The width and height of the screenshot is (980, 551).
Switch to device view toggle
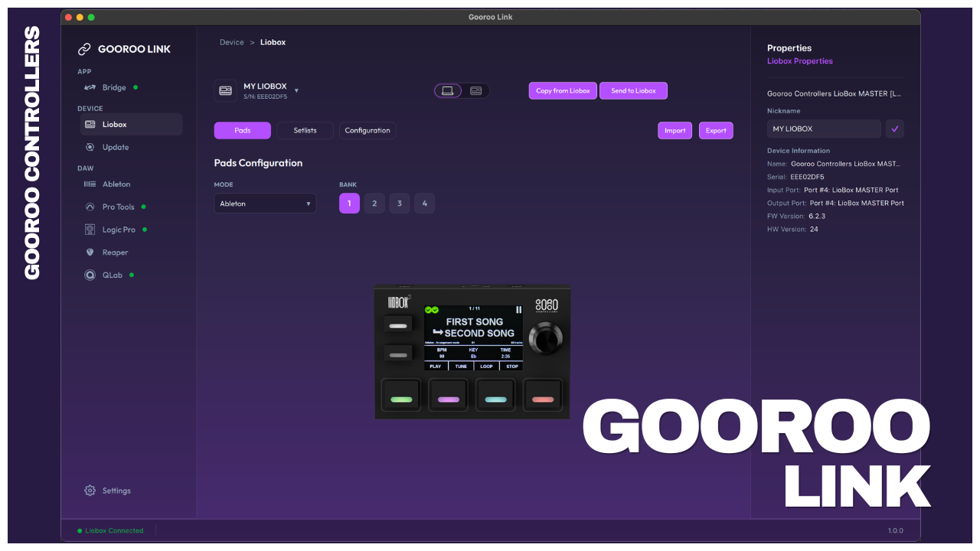475,91
